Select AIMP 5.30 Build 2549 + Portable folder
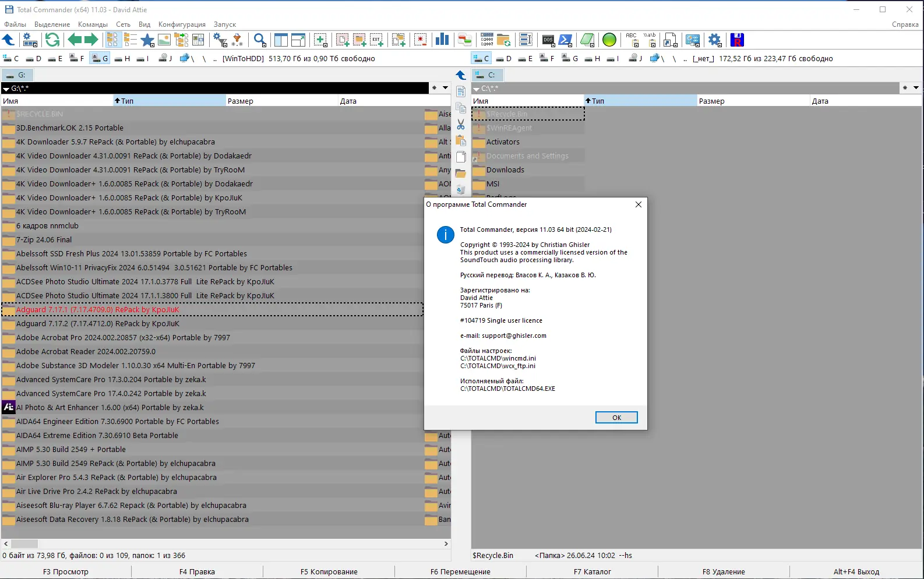This screenshot has height=579, width=924. (212, 450)
